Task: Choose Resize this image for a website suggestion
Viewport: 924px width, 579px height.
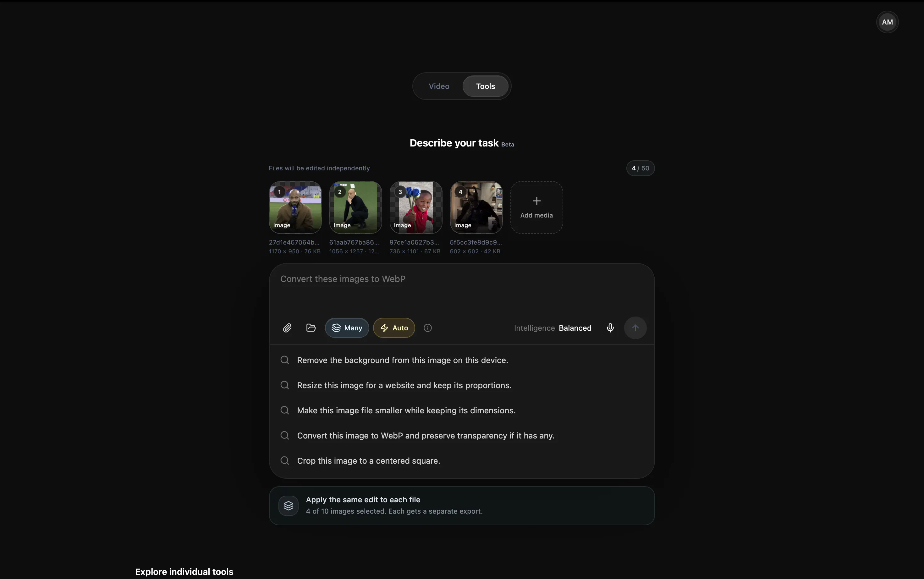Action: coord(462,385)
